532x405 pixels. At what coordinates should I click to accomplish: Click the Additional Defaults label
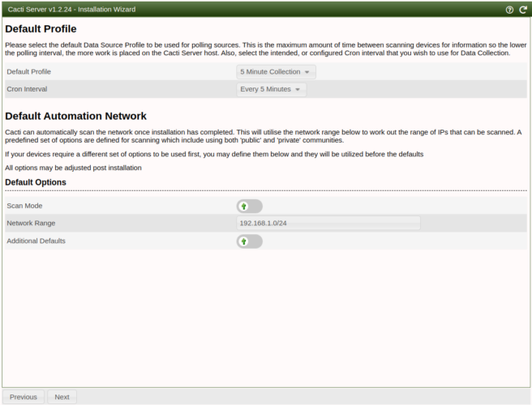36,241
